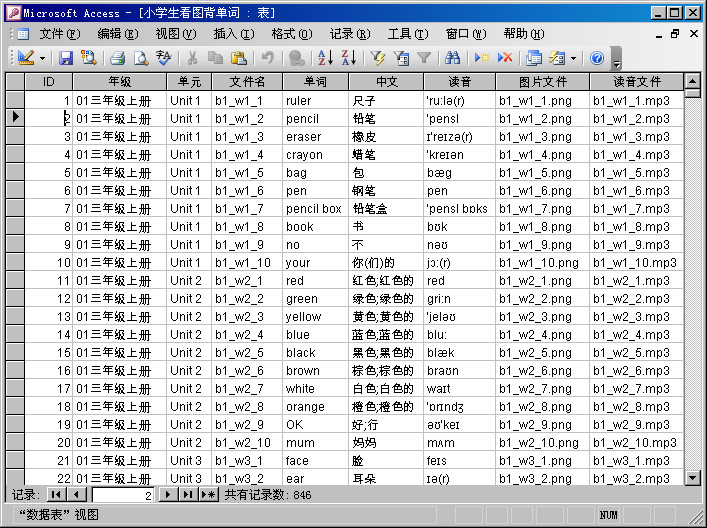Sort descending with the Z-A icon
This screenshot has width=707, height=528.
[349, 58]
